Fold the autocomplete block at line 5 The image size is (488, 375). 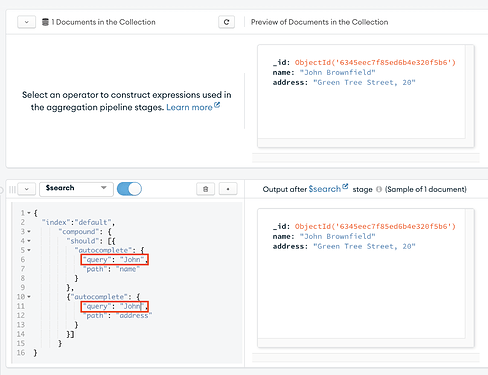29,250
